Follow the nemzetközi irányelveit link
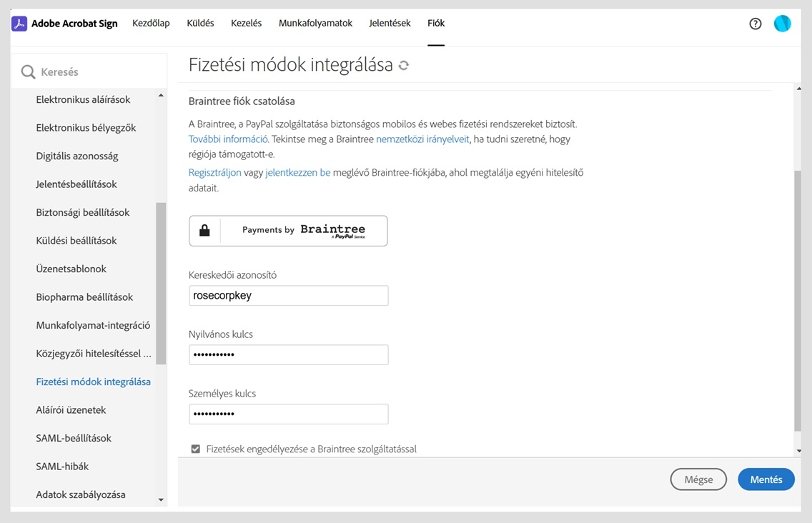 click(422, 139)
